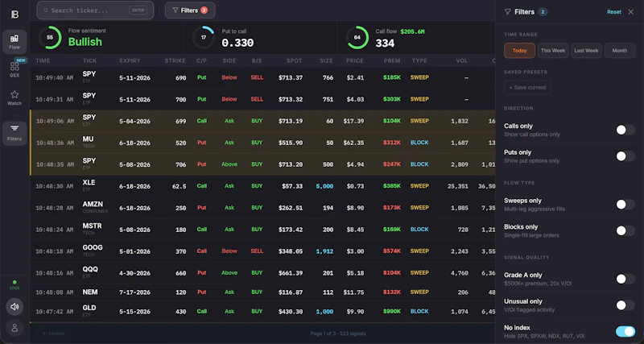Click the AMZN ticker row
Screen dimensions: 644x344
point(263,208)
